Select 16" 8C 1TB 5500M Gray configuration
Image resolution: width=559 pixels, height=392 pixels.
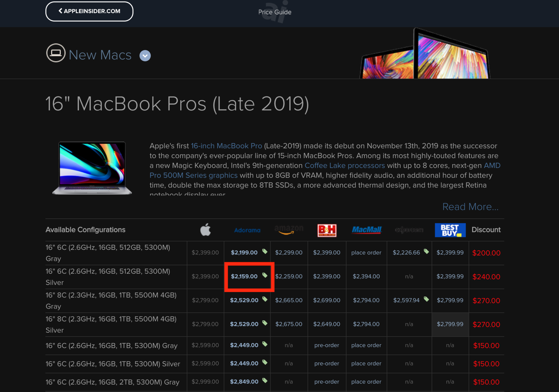coord(111,301)
